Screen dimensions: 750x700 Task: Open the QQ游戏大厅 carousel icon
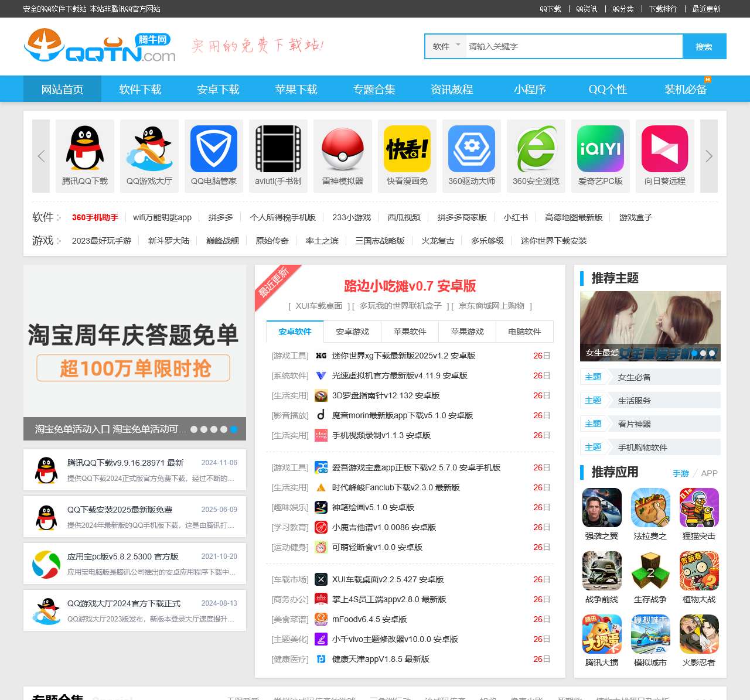[x=149, y=149]
